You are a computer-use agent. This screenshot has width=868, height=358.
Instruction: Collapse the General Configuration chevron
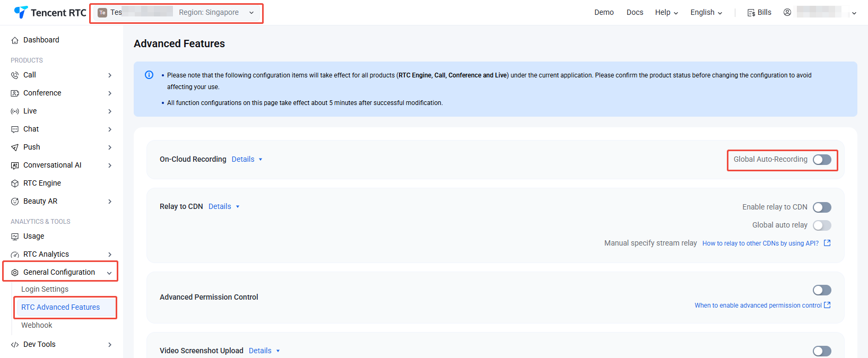tap(109, 273)
